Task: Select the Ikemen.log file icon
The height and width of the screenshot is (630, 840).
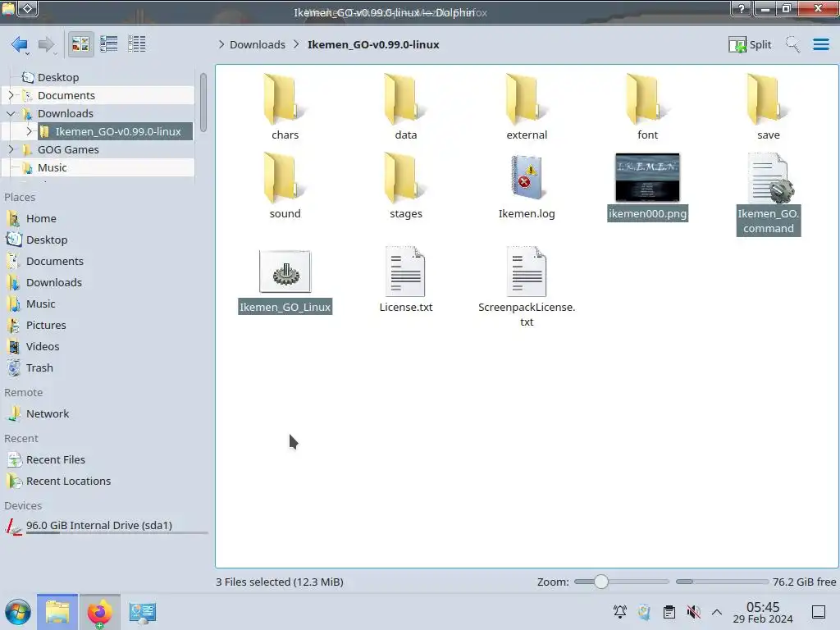Action: tap(527, 178)
